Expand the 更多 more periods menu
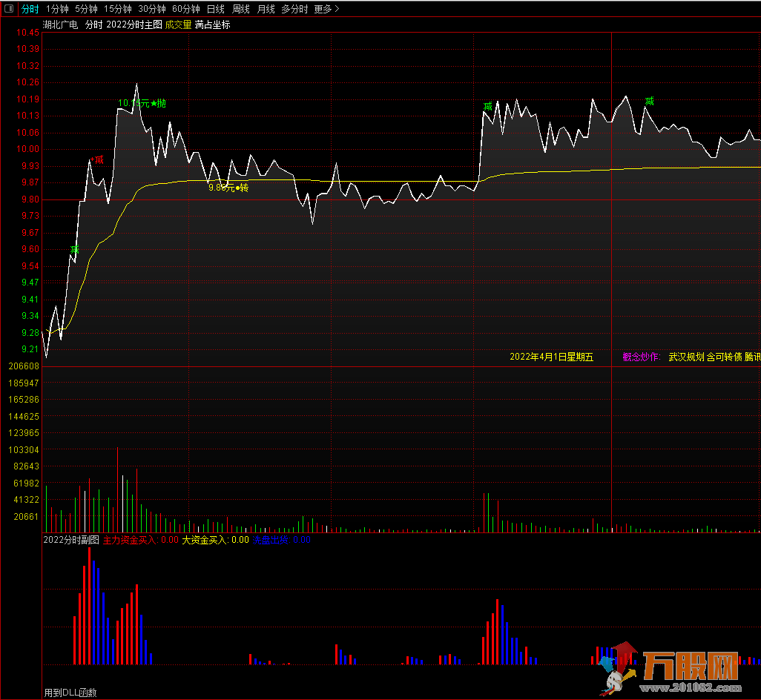 pyautogui.click(x=326, y=9)
